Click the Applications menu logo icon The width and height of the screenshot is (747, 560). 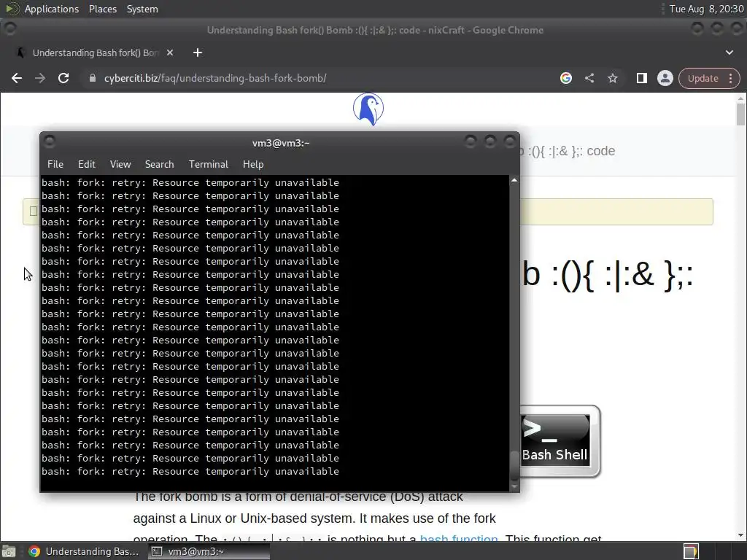click(12, 9)
